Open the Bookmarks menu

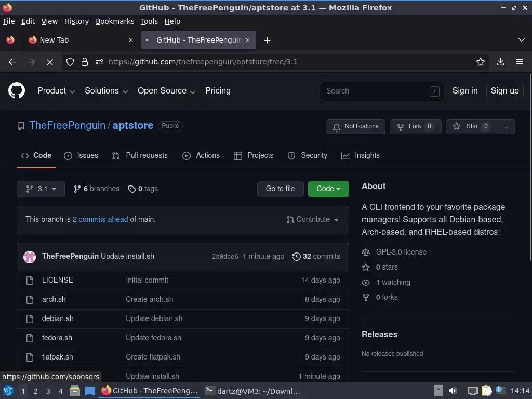tap(115, 21)
